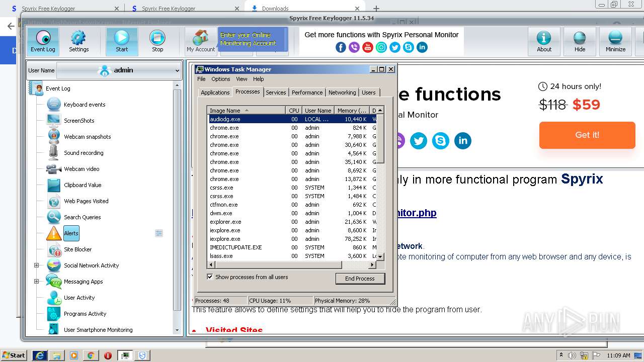This screenshot has width=644, height=362.
Task: Open Task Manager Help menu
Action: pyautogui.click(x=258, y=79)
